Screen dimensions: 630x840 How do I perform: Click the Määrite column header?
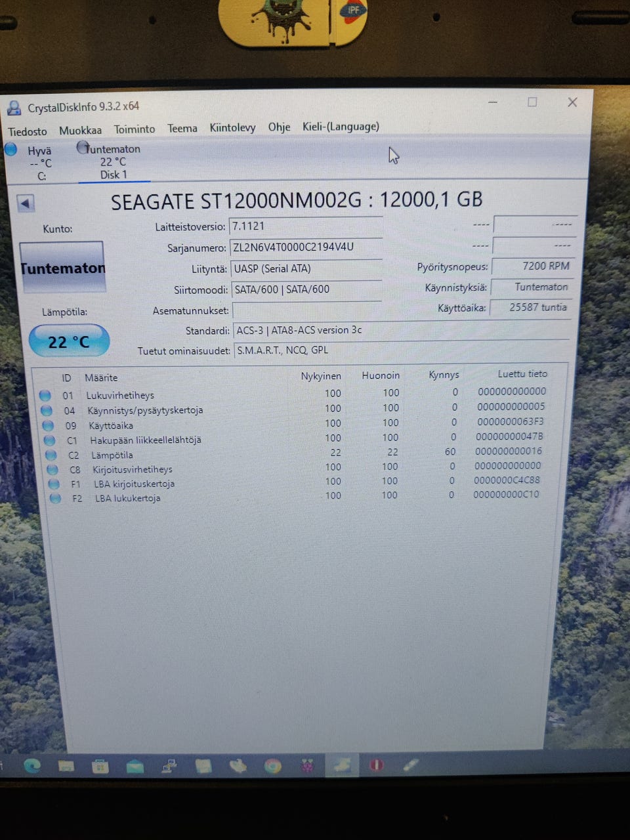pos(101,377)
